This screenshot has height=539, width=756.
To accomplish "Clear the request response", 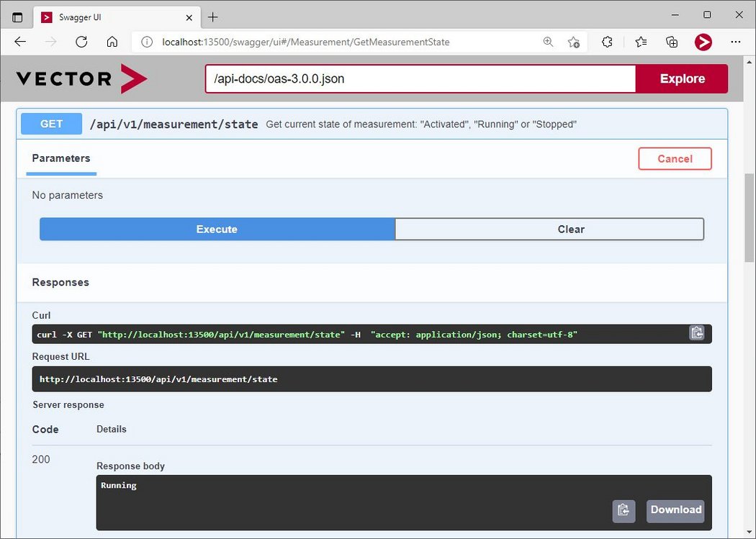I will (x=549, y=230).
